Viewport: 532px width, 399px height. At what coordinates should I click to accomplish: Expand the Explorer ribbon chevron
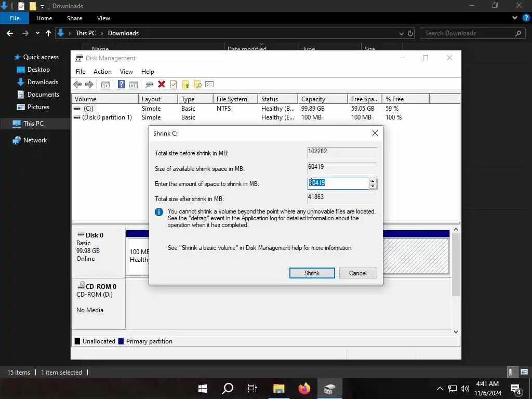coord(515,18)
